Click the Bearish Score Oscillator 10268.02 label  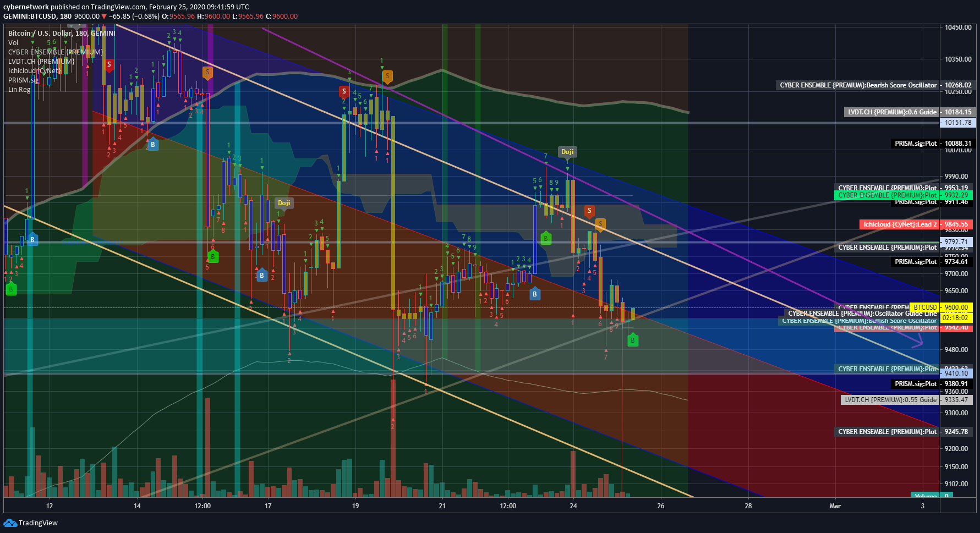(x=874, y=85)
